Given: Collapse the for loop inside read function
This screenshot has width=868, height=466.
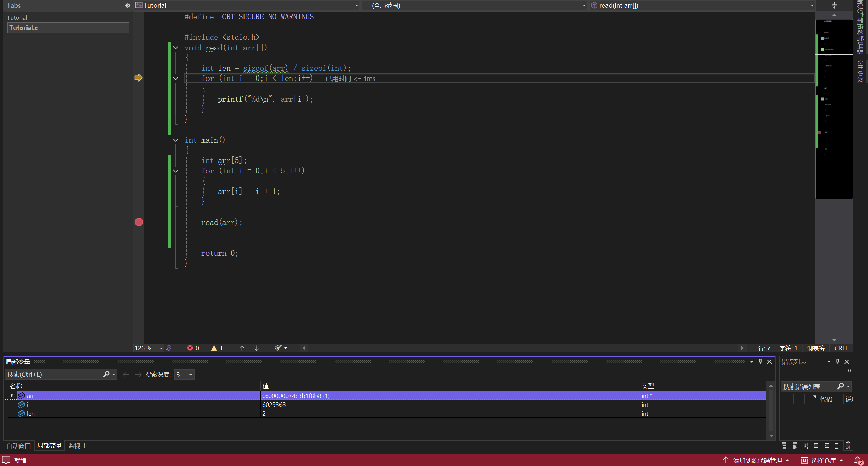Looking at the screenshot, I should 176,78.
